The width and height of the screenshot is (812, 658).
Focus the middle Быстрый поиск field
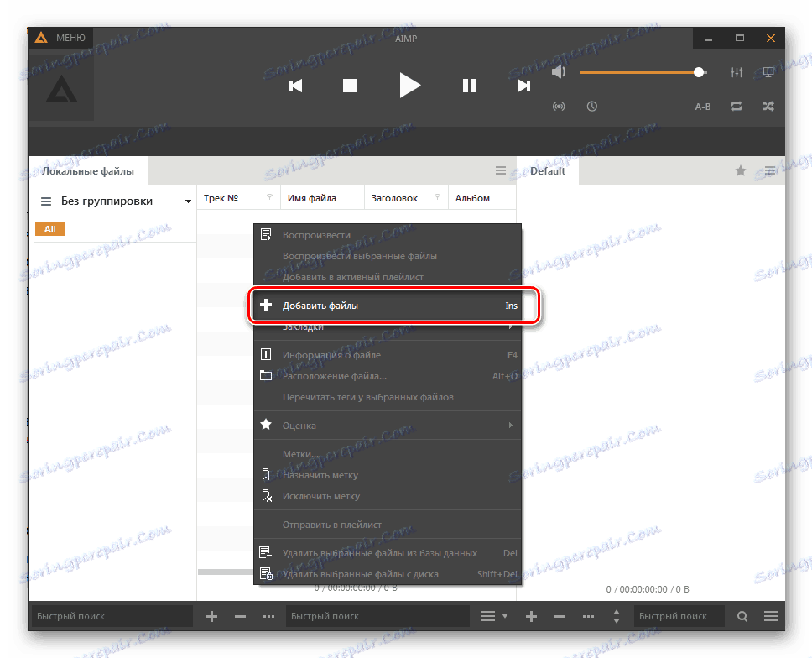[377, 616]
